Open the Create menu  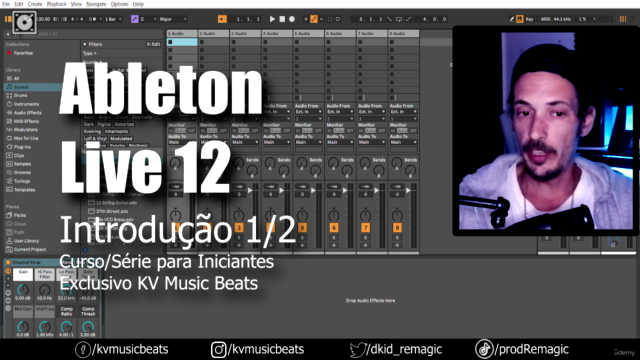click(35, 4)
